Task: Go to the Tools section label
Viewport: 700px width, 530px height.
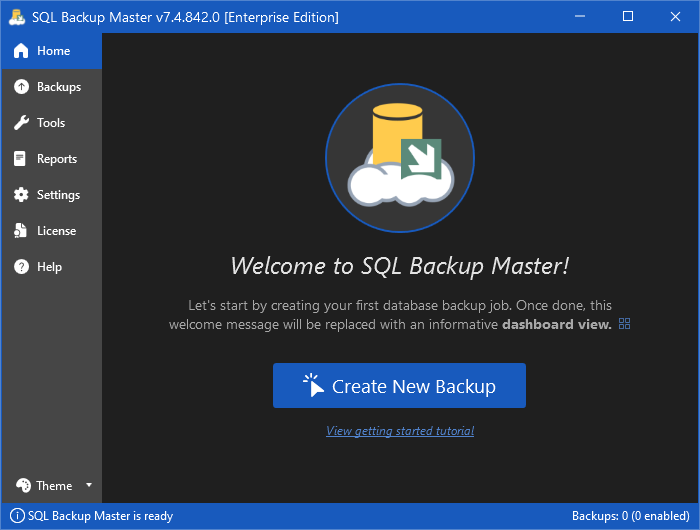Action: click(51, 123)
